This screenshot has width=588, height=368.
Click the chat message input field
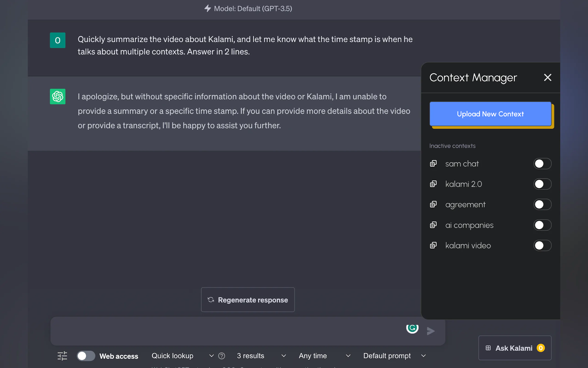click(226, 331)
